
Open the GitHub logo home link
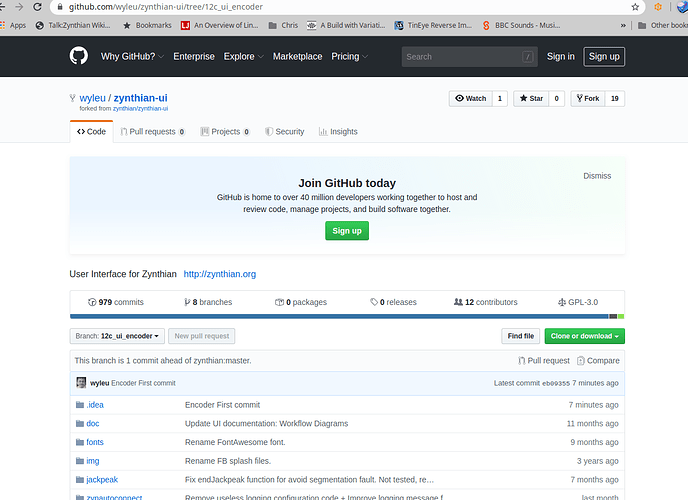point(79,56)
